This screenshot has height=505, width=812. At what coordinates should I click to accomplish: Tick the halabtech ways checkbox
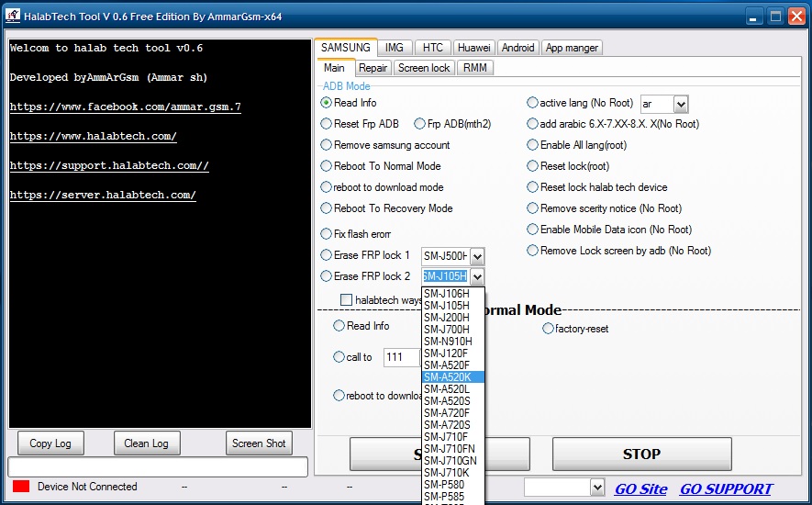point(346,299)
